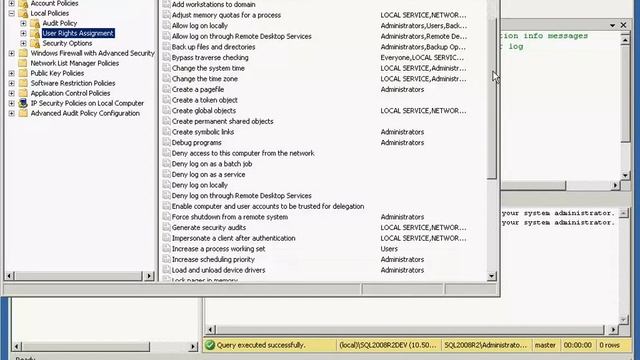Select Create a token object policy

coord(204,100)
